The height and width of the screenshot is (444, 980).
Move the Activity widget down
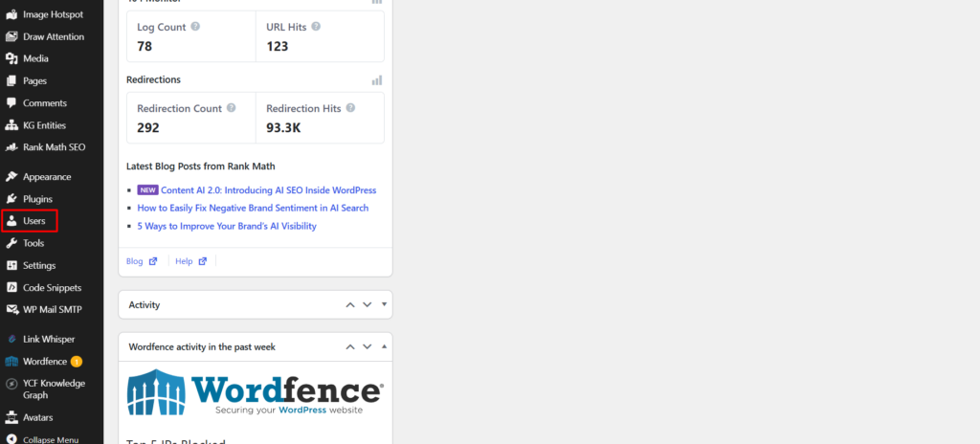[x=367, y=305]
